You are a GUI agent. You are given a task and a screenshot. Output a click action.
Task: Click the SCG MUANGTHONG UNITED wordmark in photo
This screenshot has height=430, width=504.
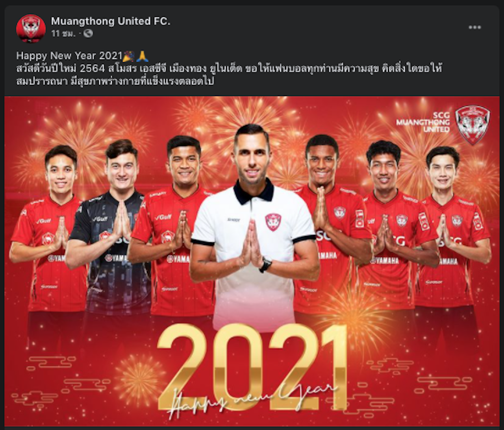click(422, 122)
